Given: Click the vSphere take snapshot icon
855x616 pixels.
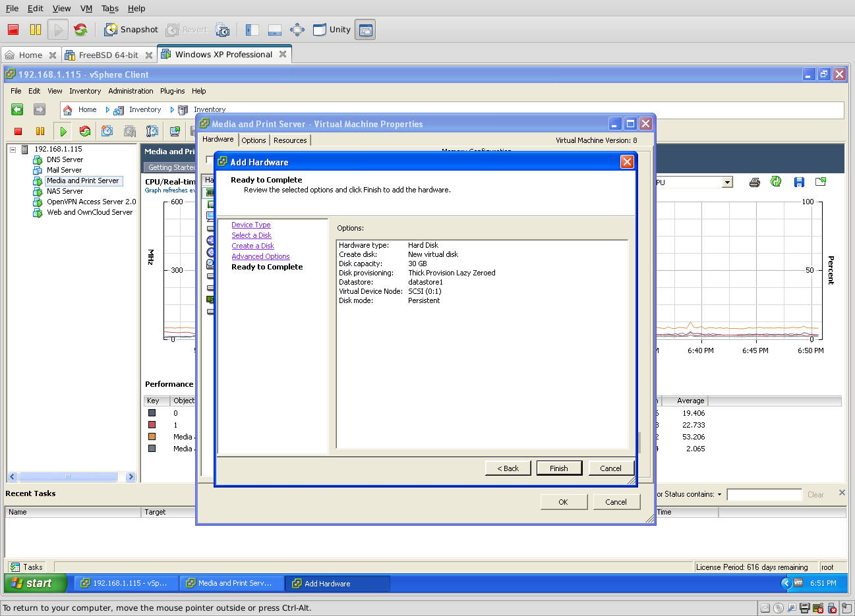Looking at the screenshot, I should [107, 131].
